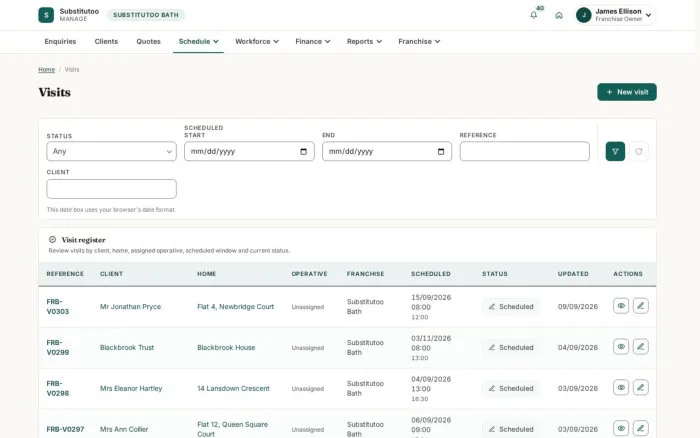700x438 pixels.
Task: View visit FRB-V0298 with eye icon
Action: tap(621, 388)
